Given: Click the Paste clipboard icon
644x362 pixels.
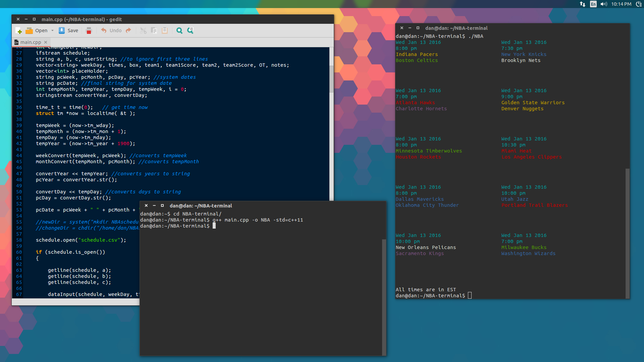Looking at the screenshot, I should click(x=165, y=31).
